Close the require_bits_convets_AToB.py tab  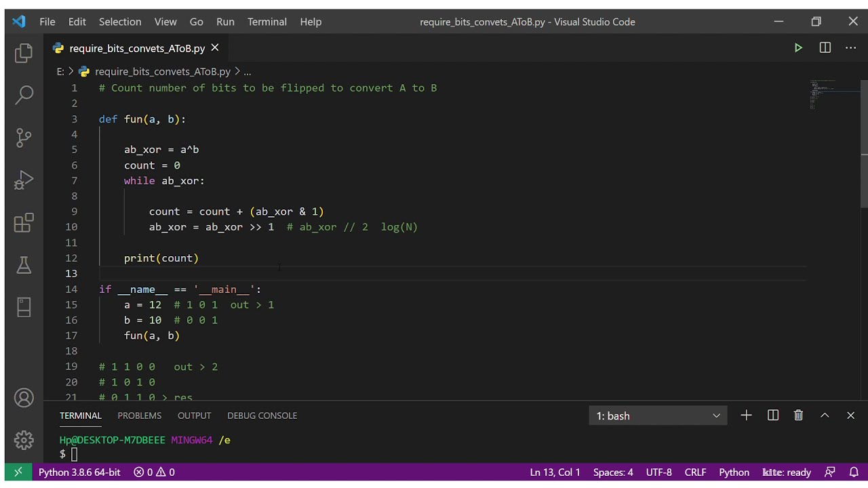[x=215, y=48]
